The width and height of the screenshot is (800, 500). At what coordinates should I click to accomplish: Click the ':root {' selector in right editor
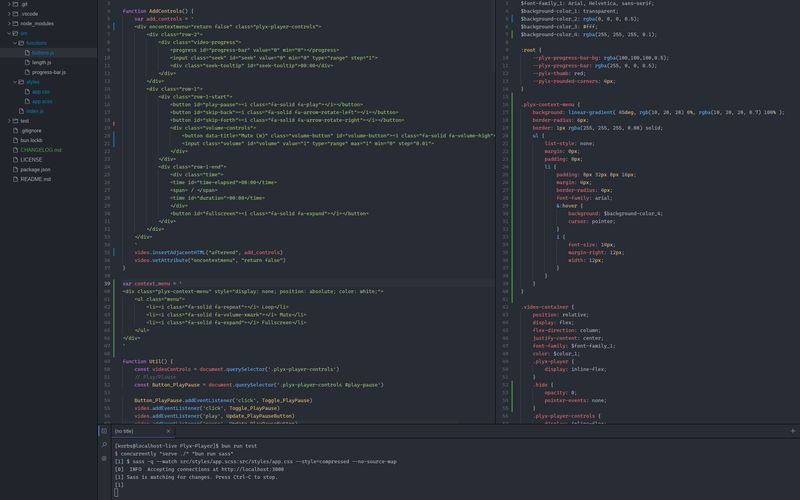point(531,50)
